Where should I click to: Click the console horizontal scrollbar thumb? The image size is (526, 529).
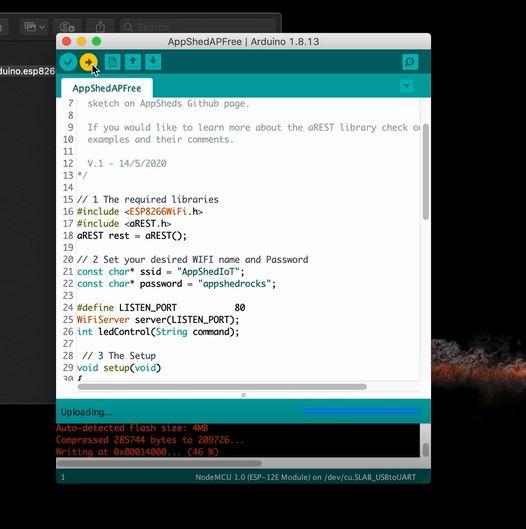159,463
